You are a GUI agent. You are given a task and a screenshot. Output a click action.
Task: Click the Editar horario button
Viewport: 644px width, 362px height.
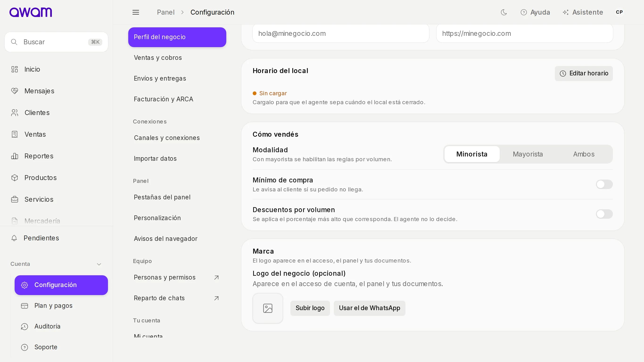pyautogui.click(x=583, y=74)
